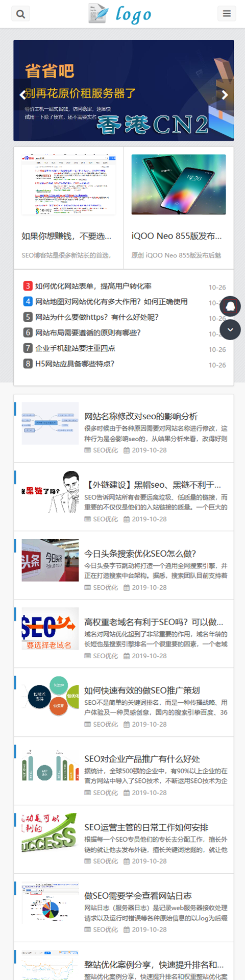Open the bar chart infographic thumbnail
The width and height of the screenshot is (245, 980).
coord(50,766)
